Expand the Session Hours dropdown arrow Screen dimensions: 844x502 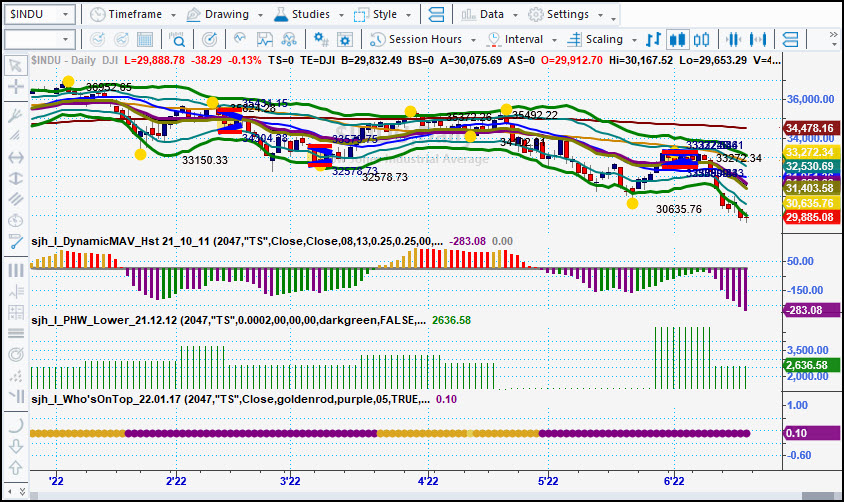click(473, 40)
